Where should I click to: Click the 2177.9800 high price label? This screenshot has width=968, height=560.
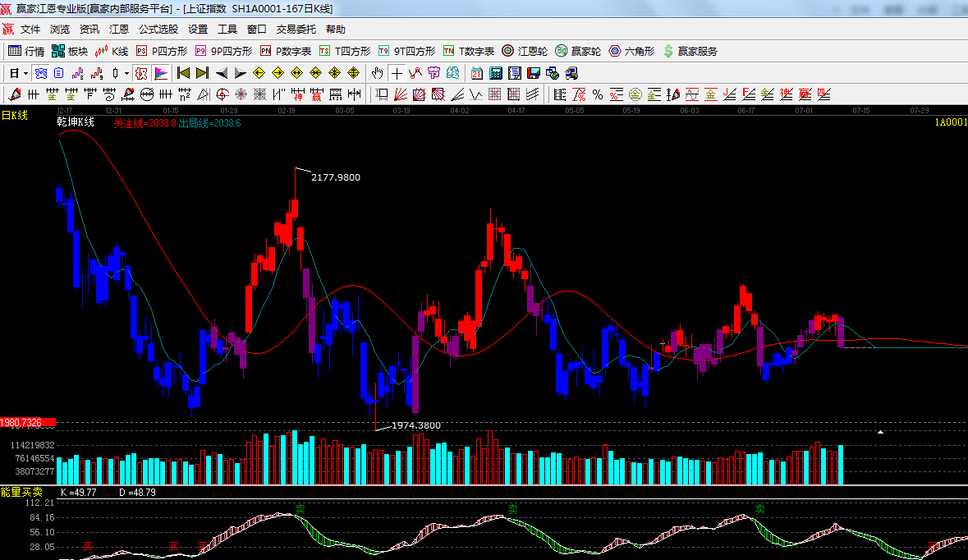click(335, 177)
